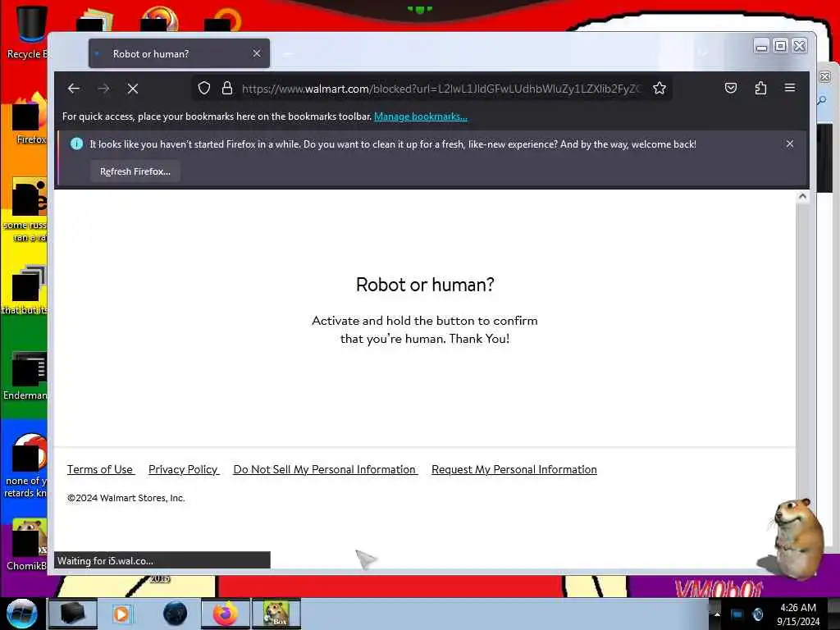Open the Privacy Policy link
This screenshot has width=840, height=630.
pyautogui.click(x=183, y=469)
